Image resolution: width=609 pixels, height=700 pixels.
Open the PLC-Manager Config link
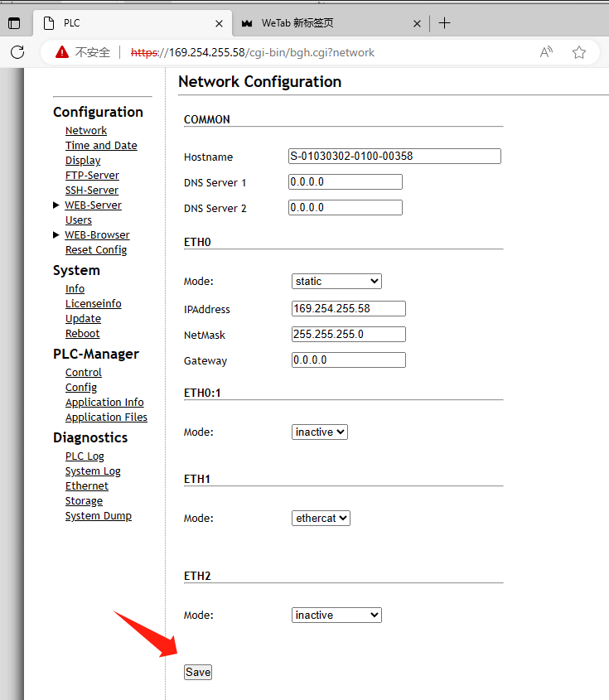tap(81, 388)
